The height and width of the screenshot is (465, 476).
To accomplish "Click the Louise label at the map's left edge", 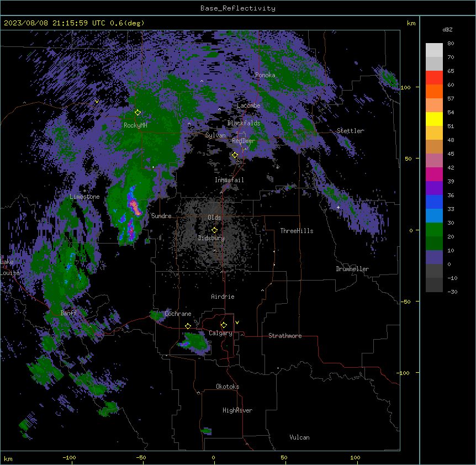I will 10,273.
